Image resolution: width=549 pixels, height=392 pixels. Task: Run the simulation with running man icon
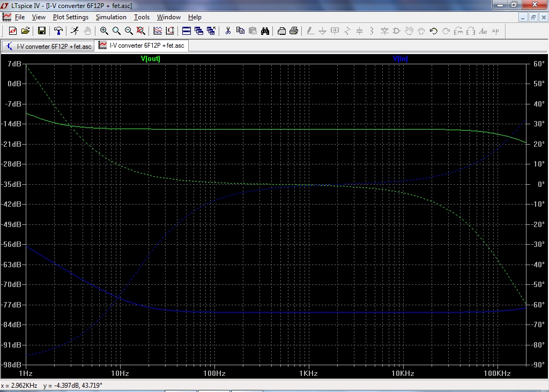point(75,31)
